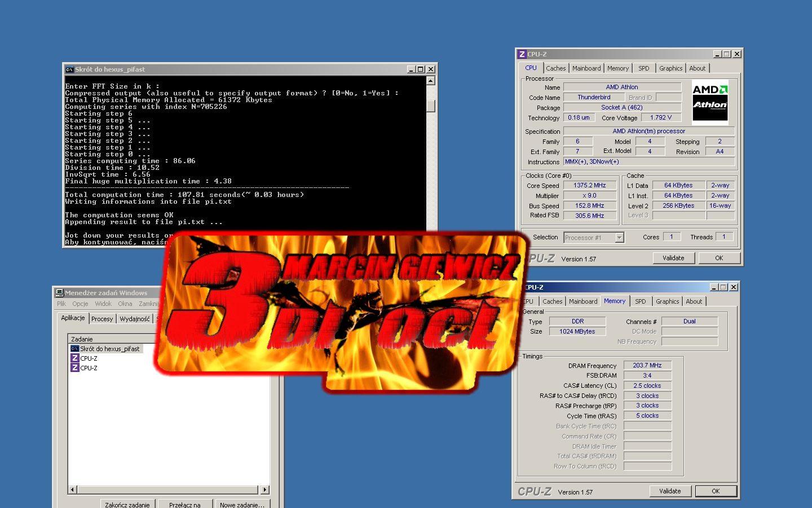Click the console scrollbar up arrow

431,81
